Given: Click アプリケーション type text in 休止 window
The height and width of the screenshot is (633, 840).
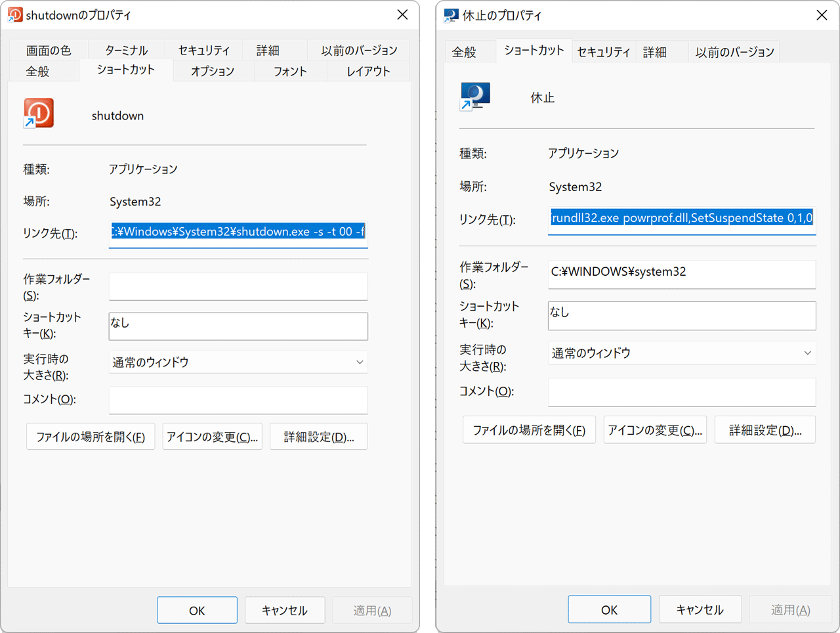Looking at the screenshot, I should coord(583,153).
